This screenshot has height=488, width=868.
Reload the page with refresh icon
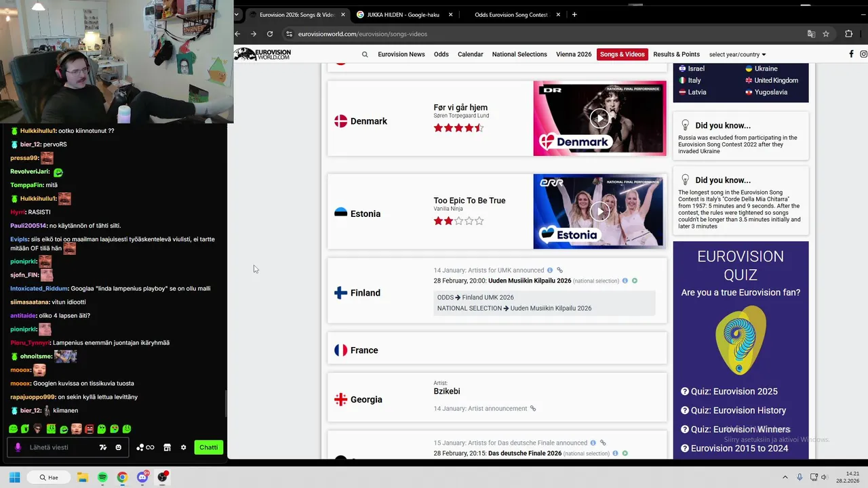pyautogui.click(x=270, y=34)
